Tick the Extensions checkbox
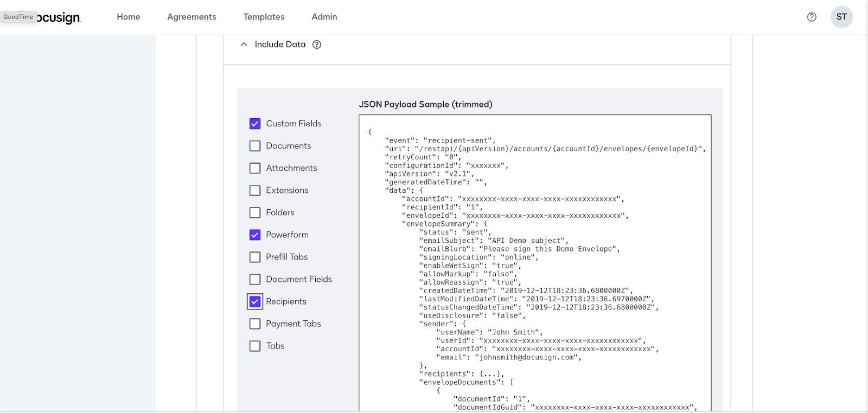 point(255,190)
